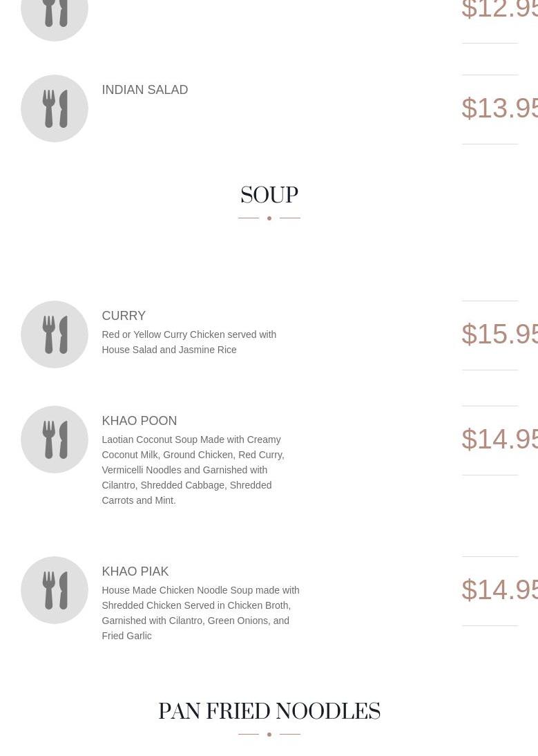Click the Curry description text

189,342
